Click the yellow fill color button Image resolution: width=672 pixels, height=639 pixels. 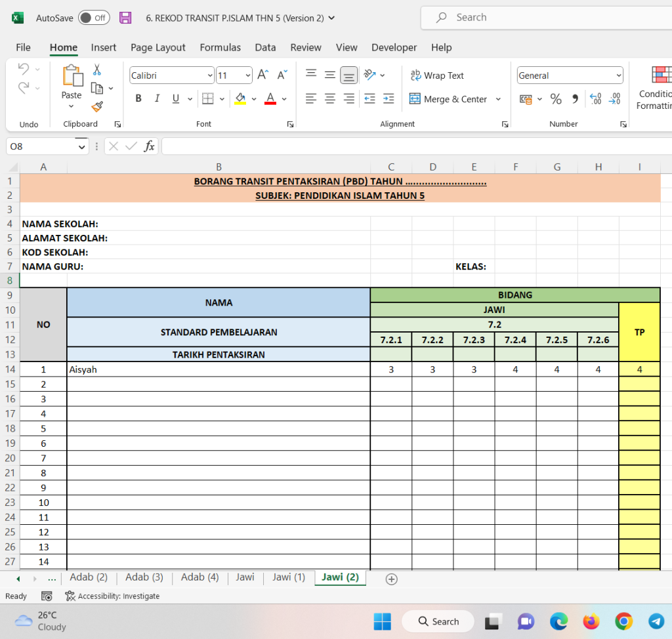tap(240, 99)
